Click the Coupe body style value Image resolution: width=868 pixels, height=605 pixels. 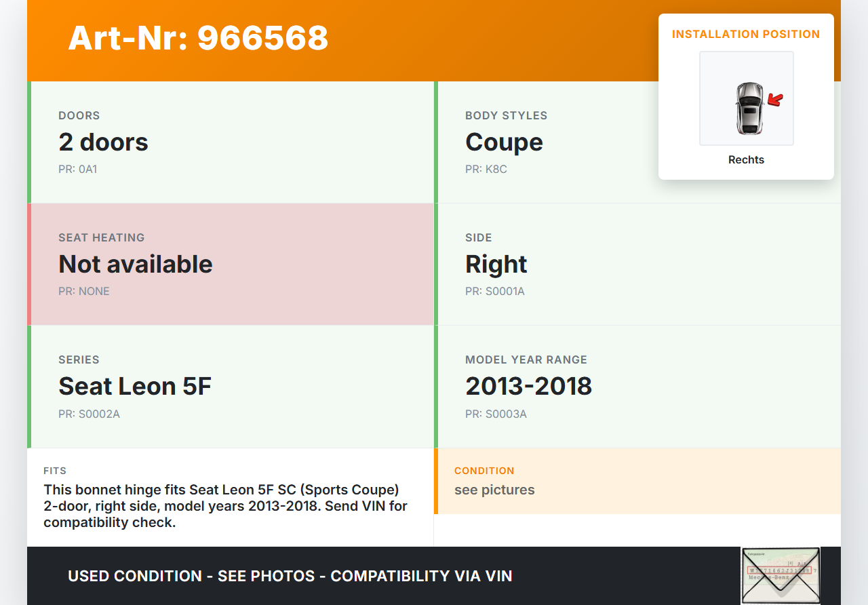pyautogui.click(x=504, y=142)
